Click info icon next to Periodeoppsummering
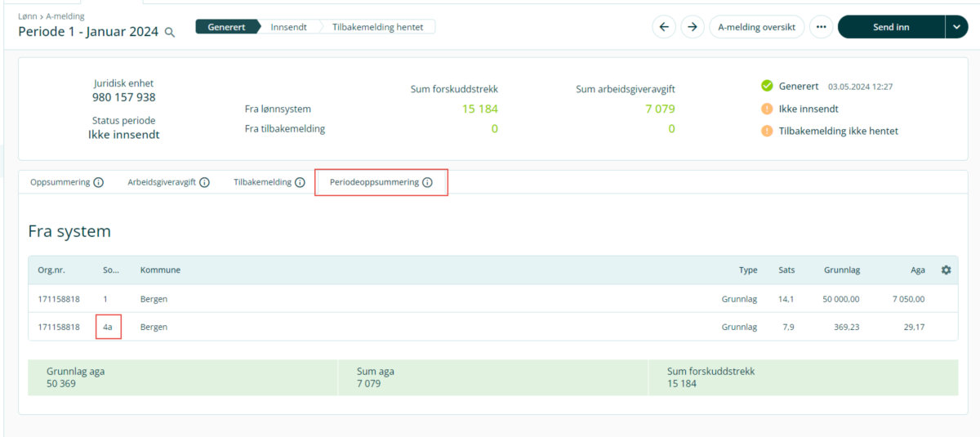This screenshot has width=980, height=437. pos(427,183)
